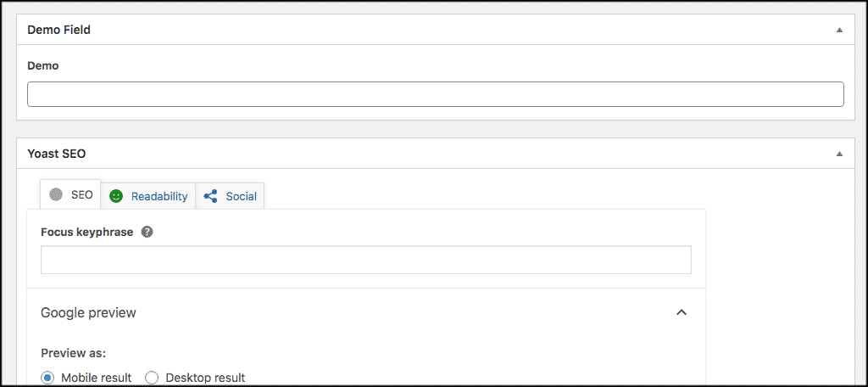Screen dimensions: 868x387
Task: Click the Demo text input field
Action: (436, 94)
